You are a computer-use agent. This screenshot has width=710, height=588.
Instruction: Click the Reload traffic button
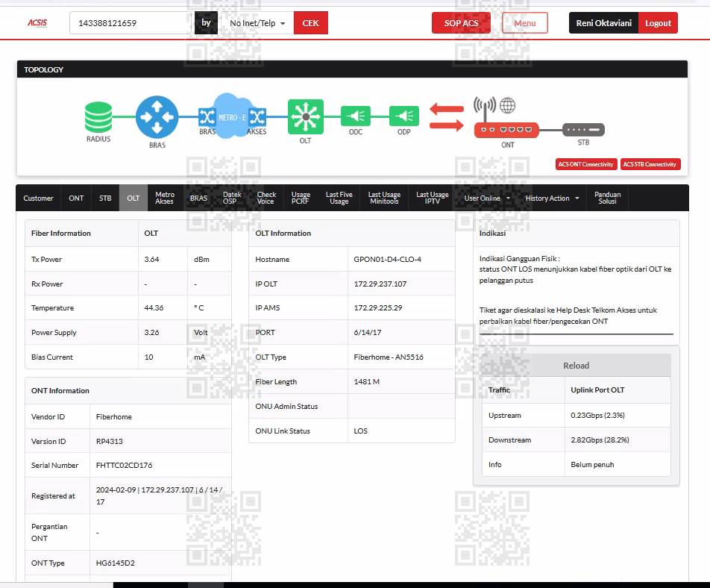click(576, 366)
